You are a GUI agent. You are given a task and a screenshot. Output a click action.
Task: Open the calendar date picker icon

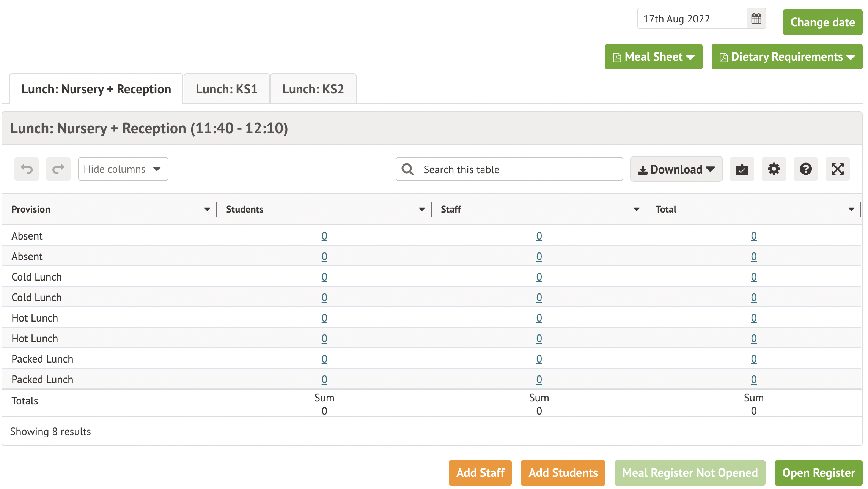pyautogui.click(x=756, y=19)
